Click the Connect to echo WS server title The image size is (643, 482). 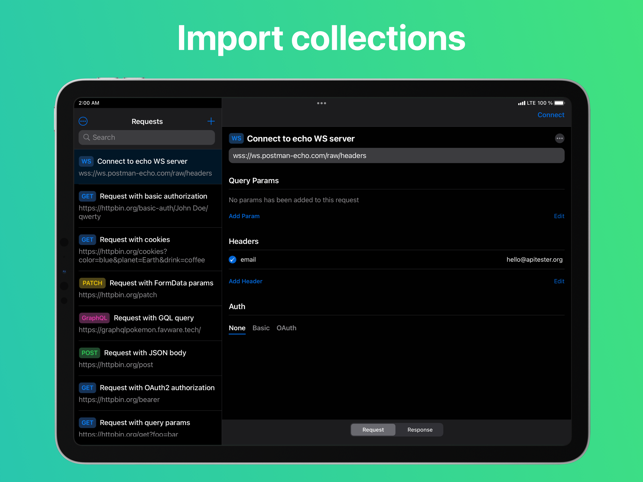(x=301, y=139)
